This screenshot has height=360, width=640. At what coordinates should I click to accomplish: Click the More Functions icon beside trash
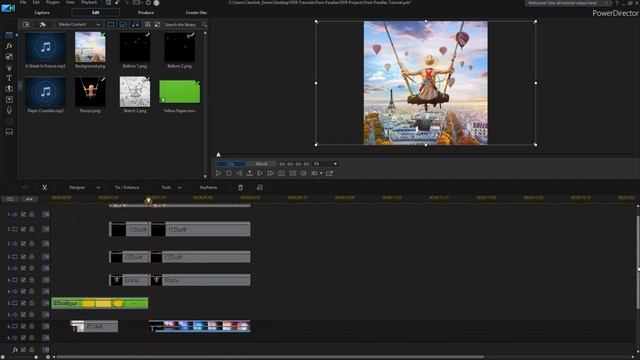tap(260, 187)
